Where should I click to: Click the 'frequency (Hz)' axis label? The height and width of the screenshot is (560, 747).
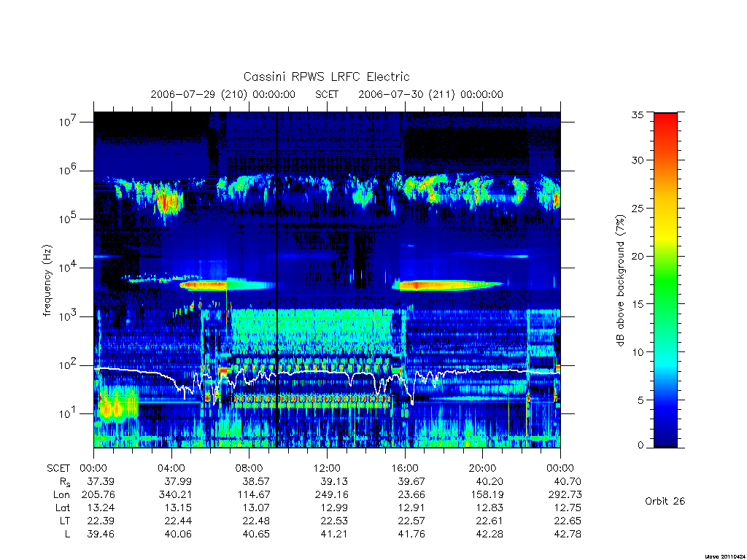[47, 281]
